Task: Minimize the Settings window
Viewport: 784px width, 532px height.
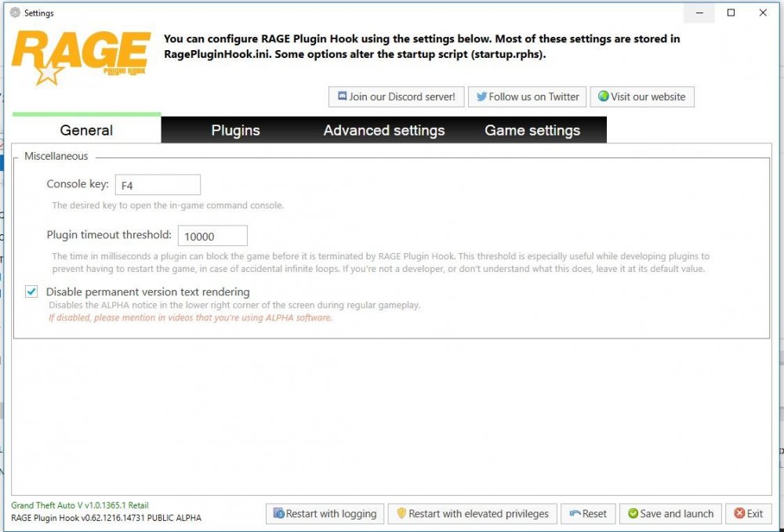Action: click(699, 13)
